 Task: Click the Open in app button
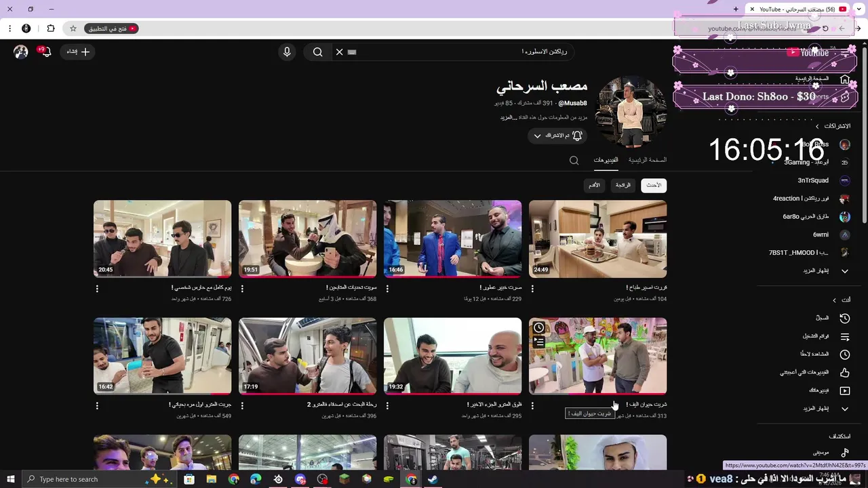112,28
